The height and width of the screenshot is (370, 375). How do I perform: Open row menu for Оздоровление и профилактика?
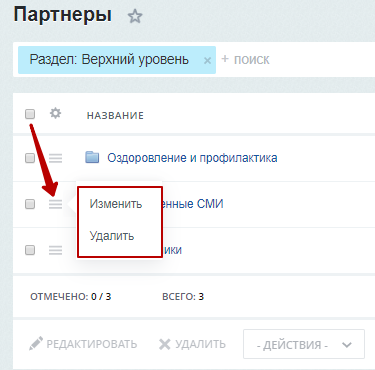tap(55, 158)
